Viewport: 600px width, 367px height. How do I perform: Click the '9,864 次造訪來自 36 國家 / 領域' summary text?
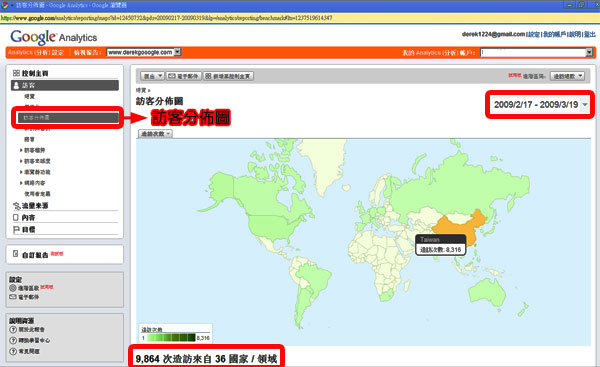[x=206, y=359]
